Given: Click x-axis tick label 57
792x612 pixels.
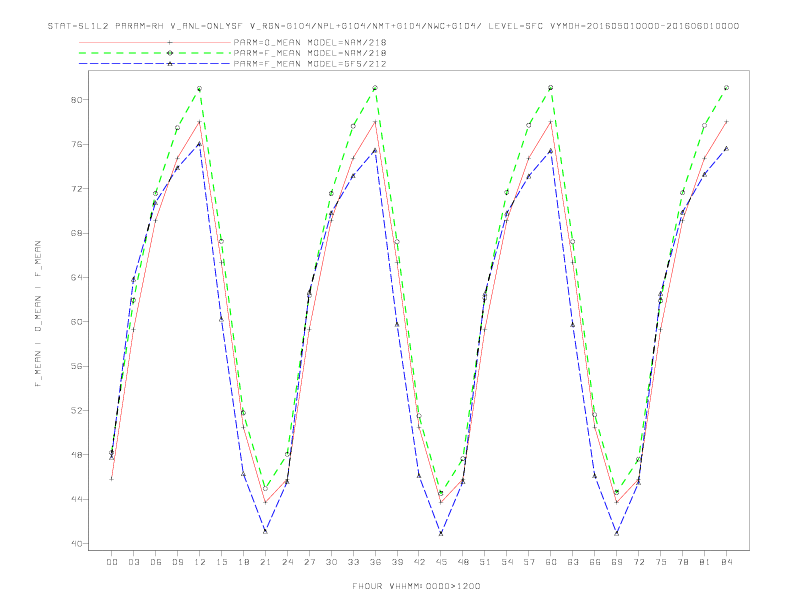Looking at the screenshot, I should point(529,562).
